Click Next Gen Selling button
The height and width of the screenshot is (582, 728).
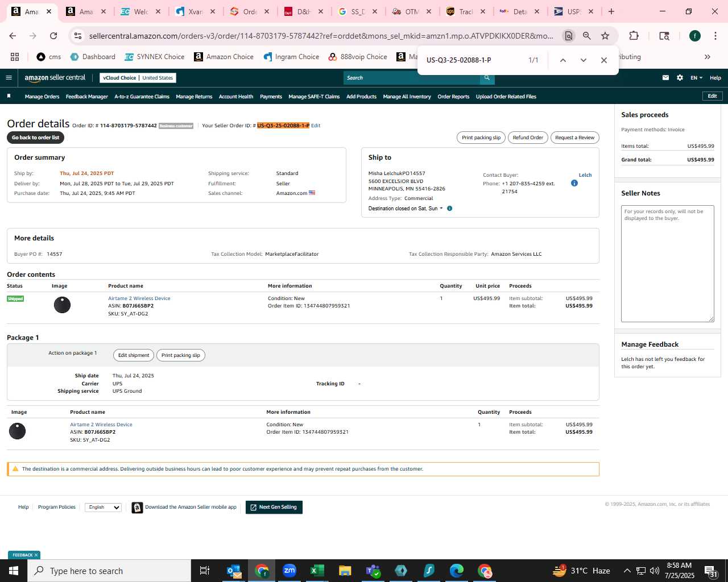click(274, 508)
